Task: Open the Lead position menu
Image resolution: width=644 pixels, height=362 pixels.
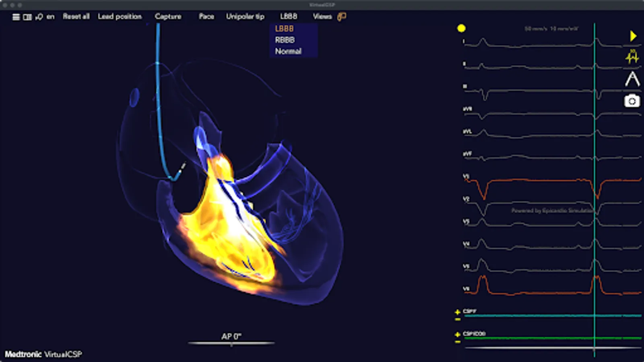Action: pyautogui.click(x=120, y=17)
